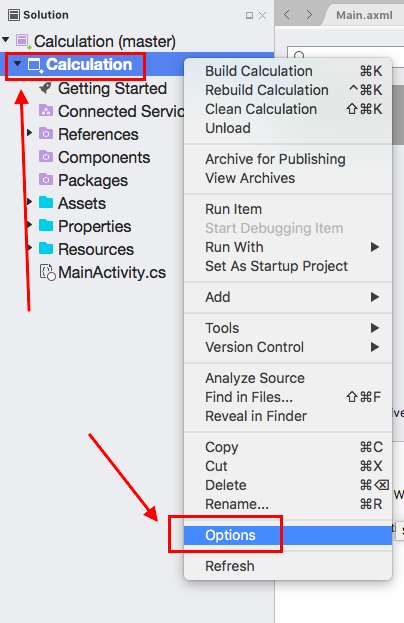Open the Run With submenu

(288, 247)
